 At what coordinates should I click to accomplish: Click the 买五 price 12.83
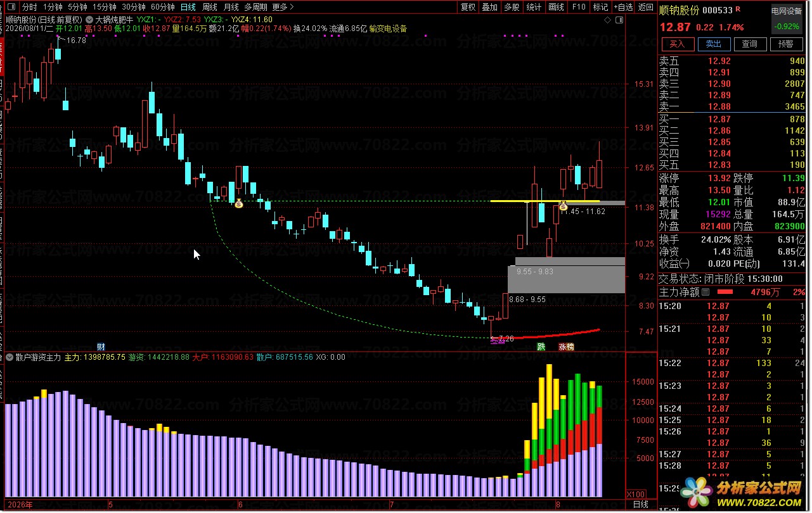719,165
